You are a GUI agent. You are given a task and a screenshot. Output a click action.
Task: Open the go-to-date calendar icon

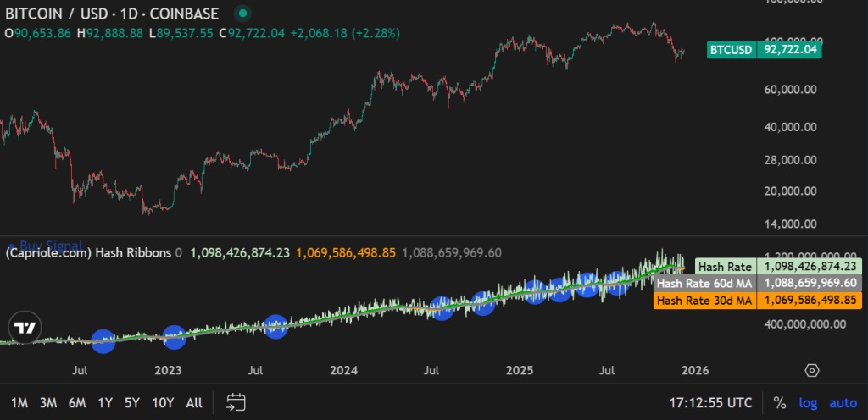(236, 402)
